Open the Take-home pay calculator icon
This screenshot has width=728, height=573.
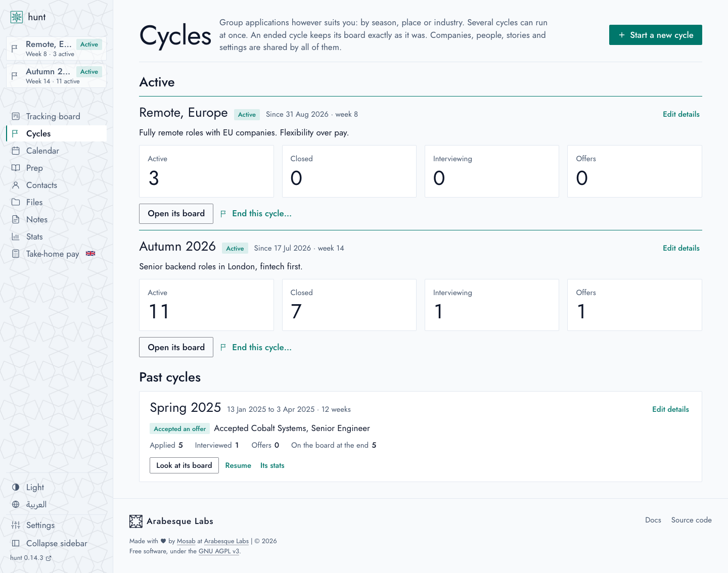[16, 254]
